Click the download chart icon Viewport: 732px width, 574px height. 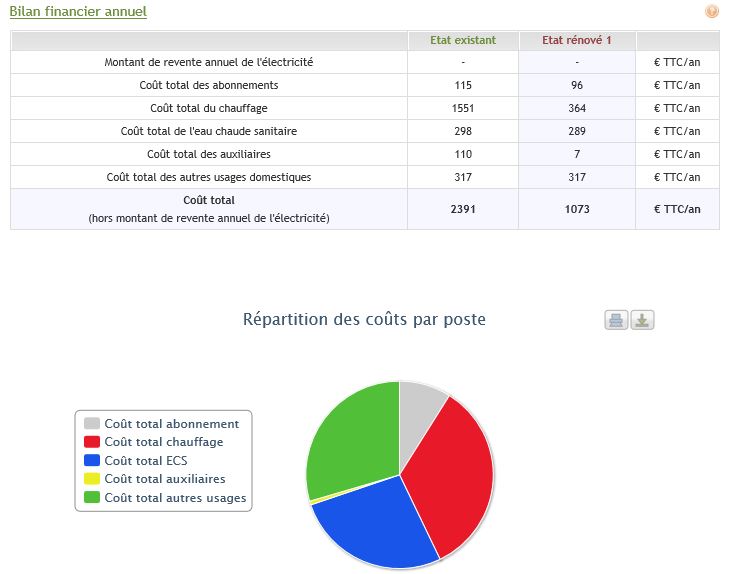(x=642, y=320)
